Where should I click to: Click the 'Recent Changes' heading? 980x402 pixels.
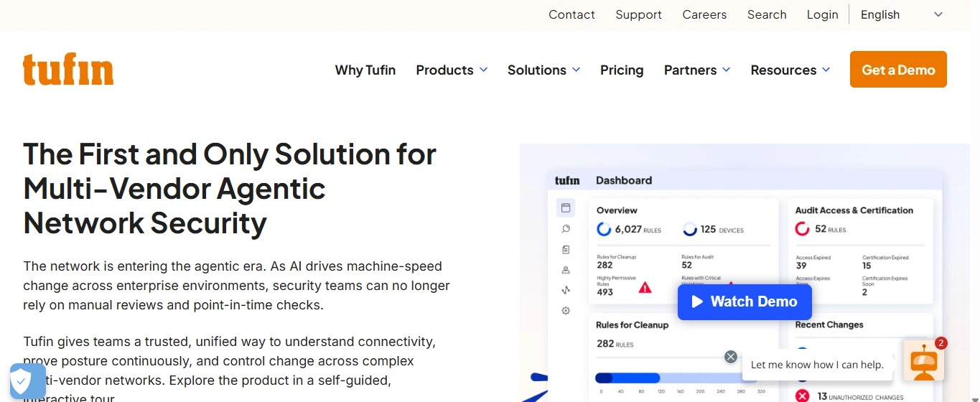829,324
